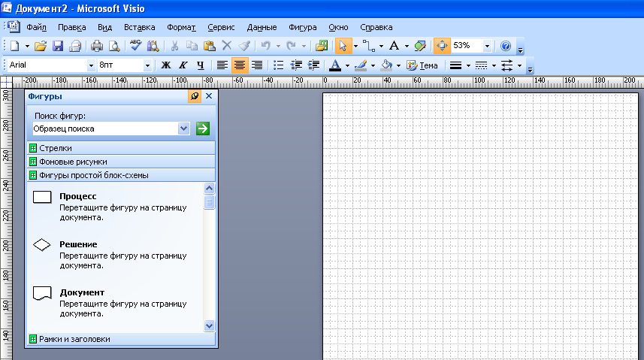
Task: Click shapes list scroll down arrow
Action: [209, 326]
